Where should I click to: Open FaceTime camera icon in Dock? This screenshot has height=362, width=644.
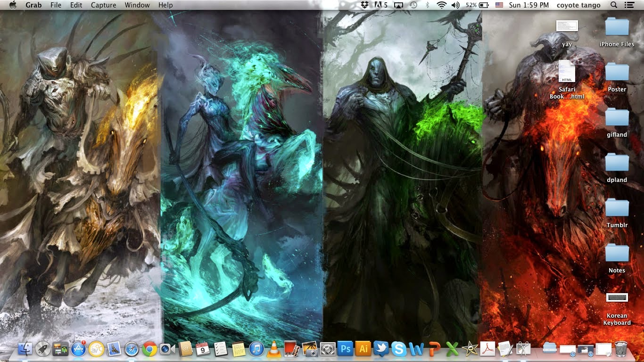point(167,349)
